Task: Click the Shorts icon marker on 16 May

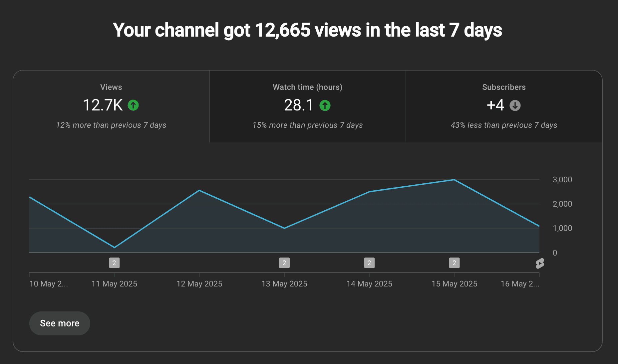Action: click(540, 264)
